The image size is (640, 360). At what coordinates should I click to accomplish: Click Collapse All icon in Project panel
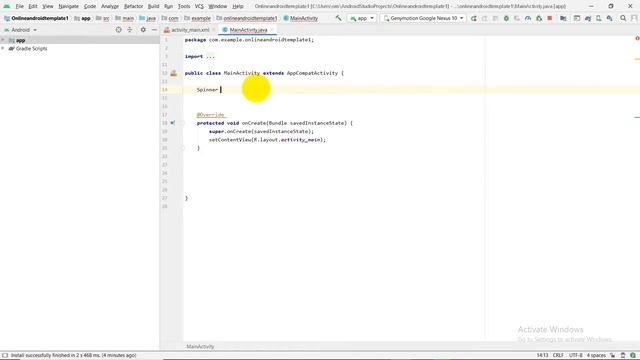pos(130,30)
